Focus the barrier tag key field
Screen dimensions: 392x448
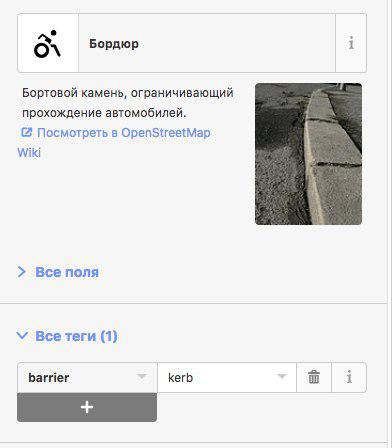(87, 377)
